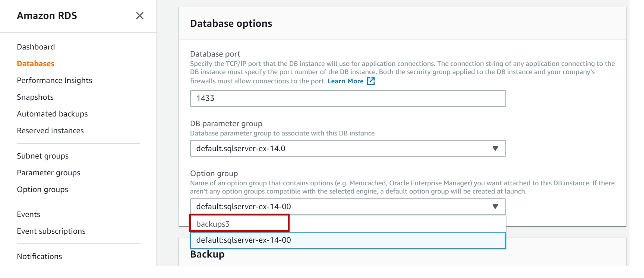Open Performance Insights page
The height and width of the screenshot is (278, 644).
pyautogui.click(x=54, y=80)
